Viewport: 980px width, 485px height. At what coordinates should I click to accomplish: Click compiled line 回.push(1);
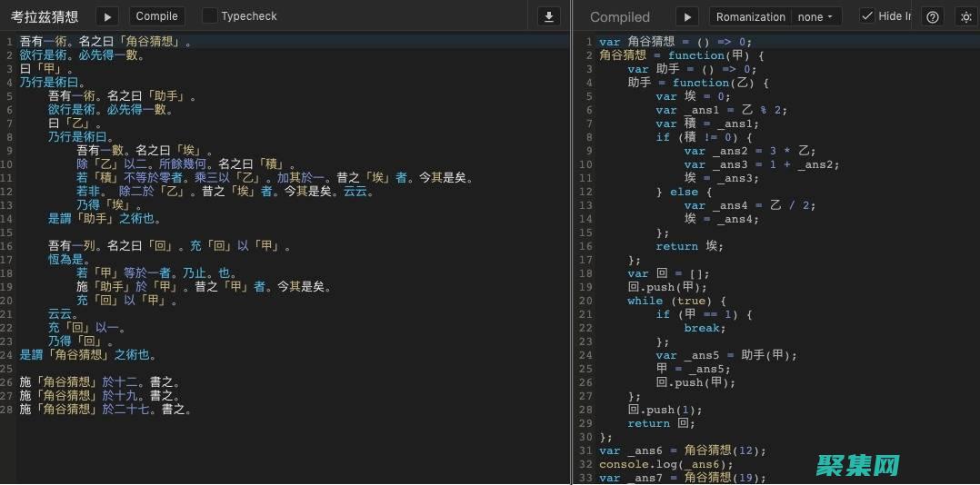coord(665,410)
